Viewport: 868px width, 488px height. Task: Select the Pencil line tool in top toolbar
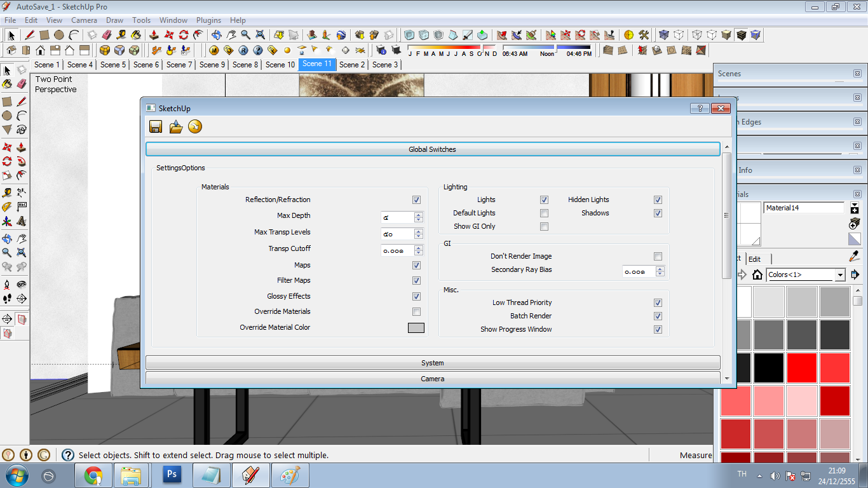click(29, 35)
